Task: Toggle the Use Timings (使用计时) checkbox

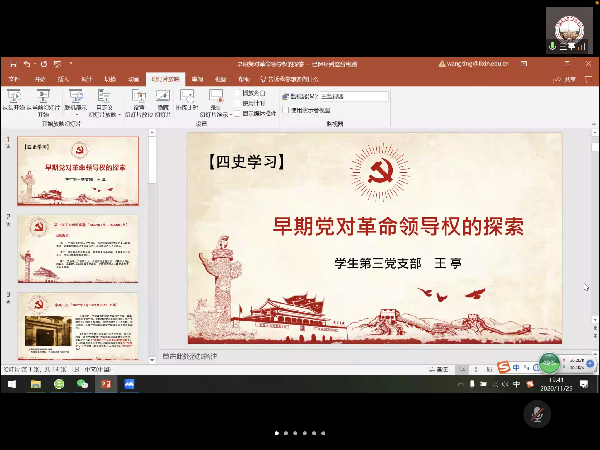Action: (x=237, y=103)
